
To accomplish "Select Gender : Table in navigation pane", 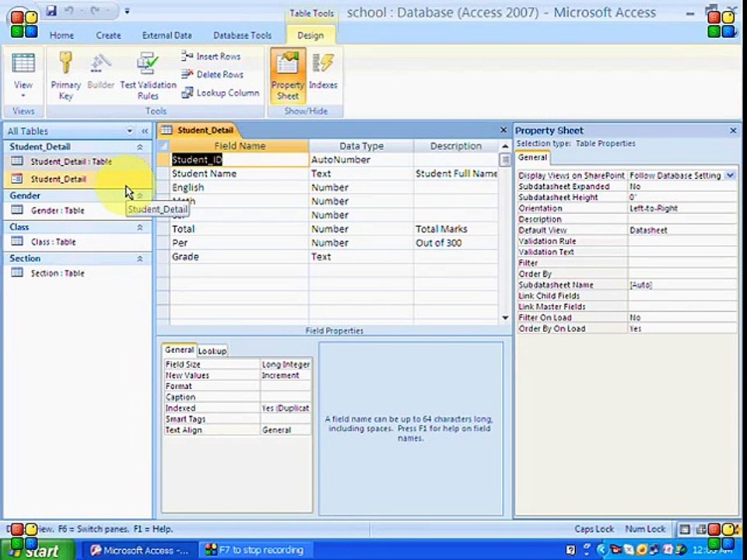I will tap(77, 211).
